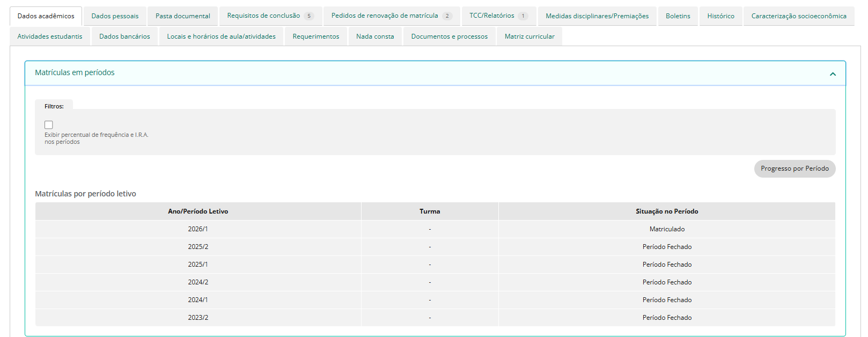
Task: Go to the Boletins tab
Action: [x=678, y=16]
